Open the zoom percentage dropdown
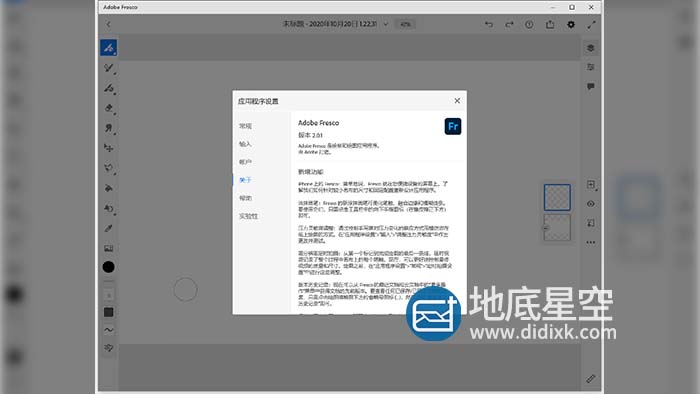This screenshot has height=394, width=700. coord(405,24)
